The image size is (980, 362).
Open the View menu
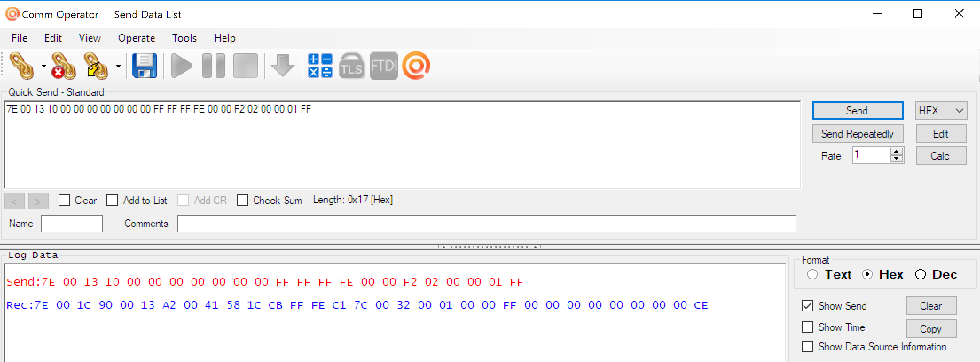pyautogui.click(x=90, y=38)
